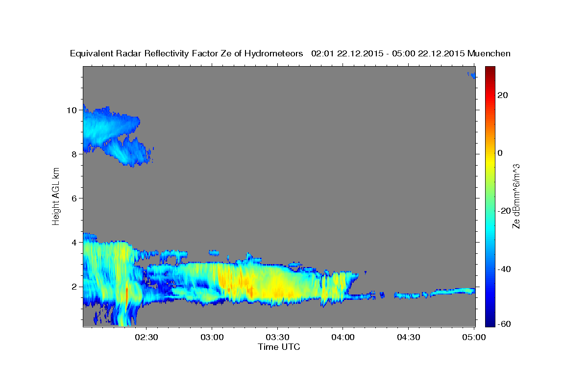Click the colorbar label -20
588x392 pixels.
click(x=504, y=211)
